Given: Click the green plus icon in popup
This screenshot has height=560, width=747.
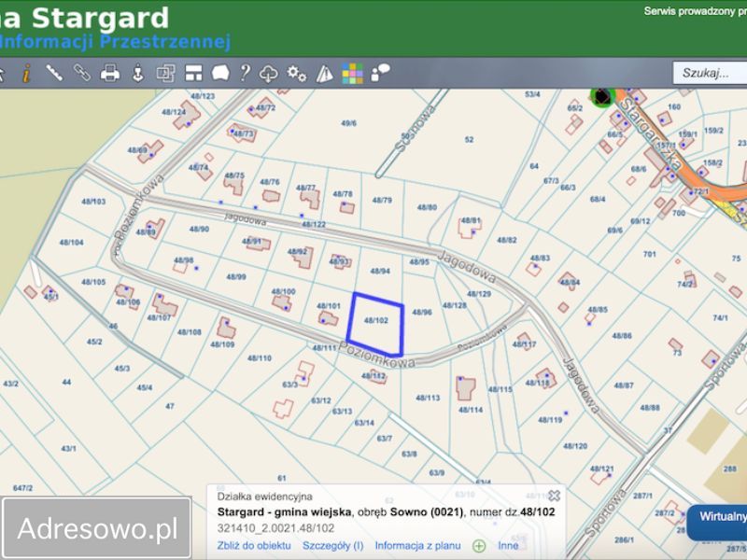Looking at the screenshot, I should pyautogui.click(x=479, y=545).
